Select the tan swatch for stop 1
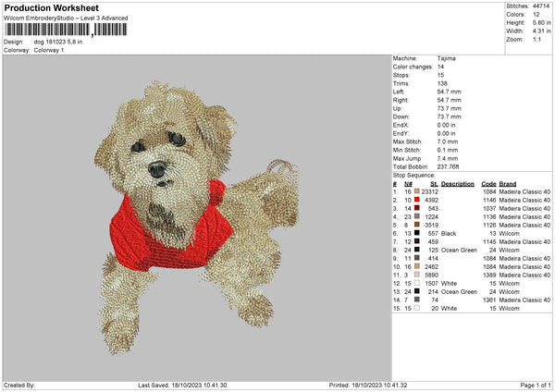555x392 pixels. (416, 191)
